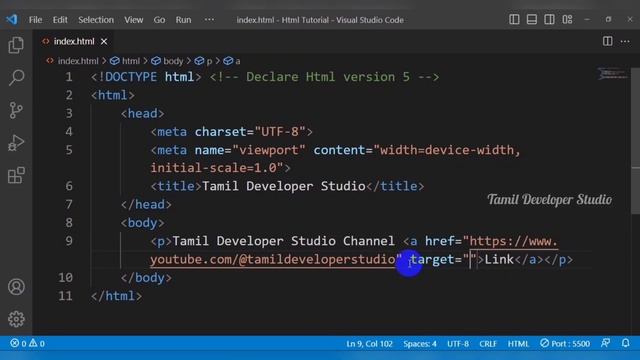640x360 pixels.
Task: Click DOCTYPE html text on line 1
Action: 146,77
